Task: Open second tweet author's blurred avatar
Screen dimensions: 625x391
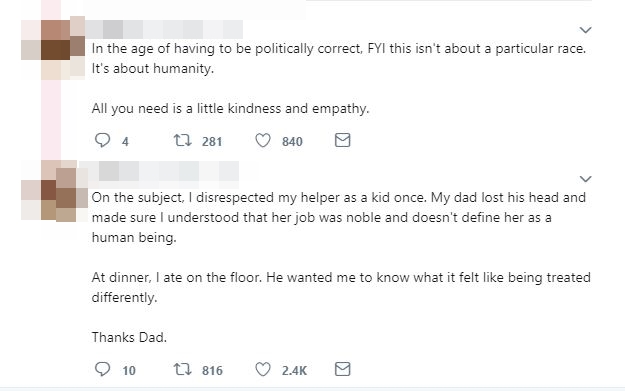Action: pyautogui.click(x=55, y=191)
